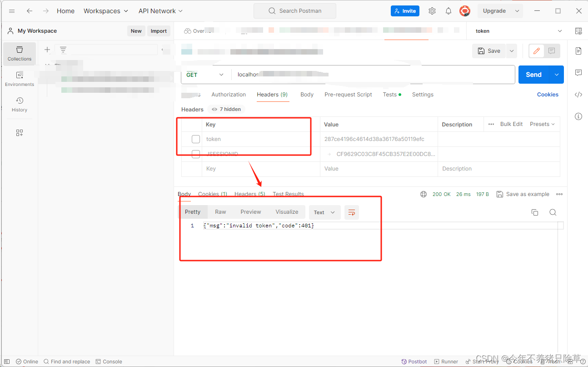Switch to comment mode icon
The height and width of the screenshot is (367, 588).
[x=552, y=51]
